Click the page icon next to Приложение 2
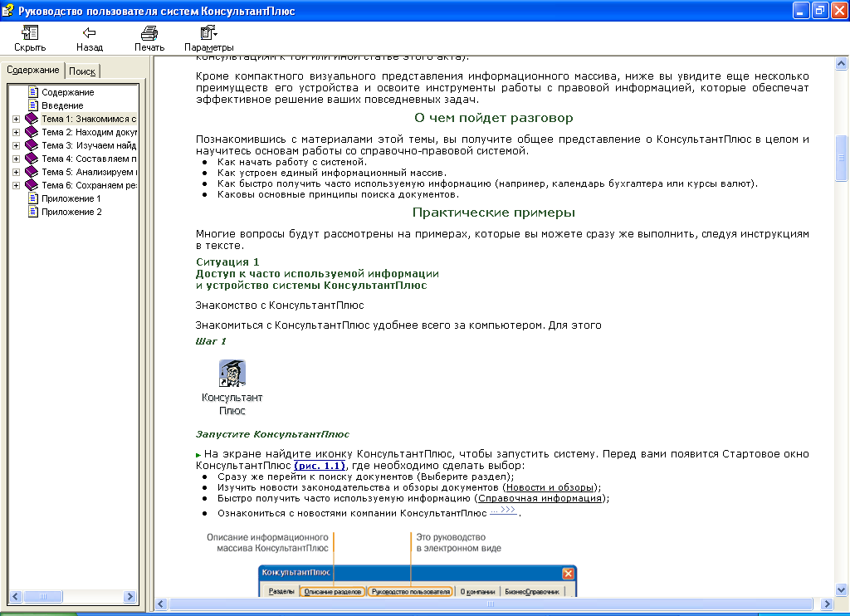This screenshot has height=616, width=850. pos(33,212)
